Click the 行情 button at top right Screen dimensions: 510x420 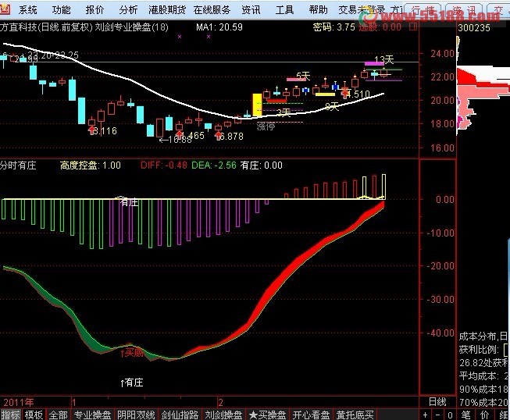(x=423, y=11)
